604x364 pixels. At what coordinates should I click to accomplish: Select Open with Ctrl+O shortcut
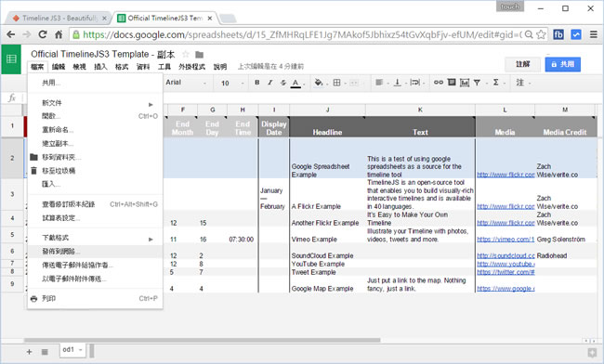tap(95, 116)
